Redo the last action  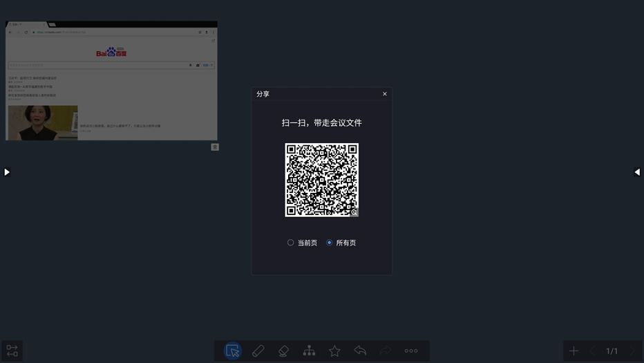click(x=386, y=351)
